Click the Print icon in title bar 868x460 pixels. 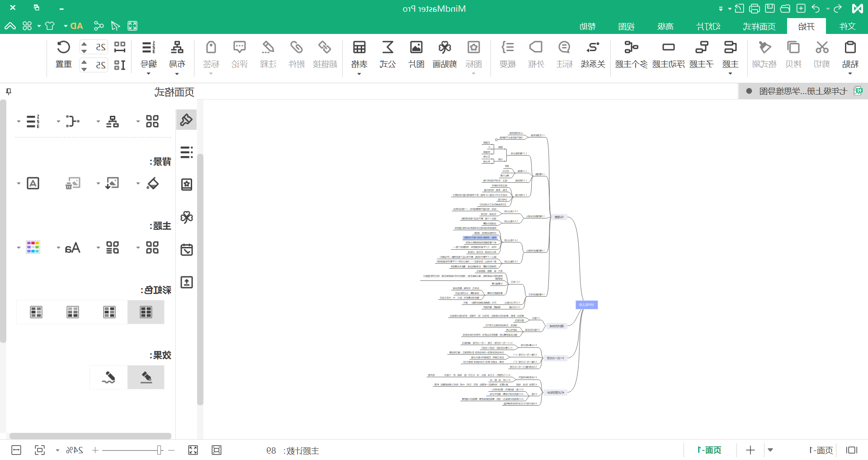[x=755, y=9]
